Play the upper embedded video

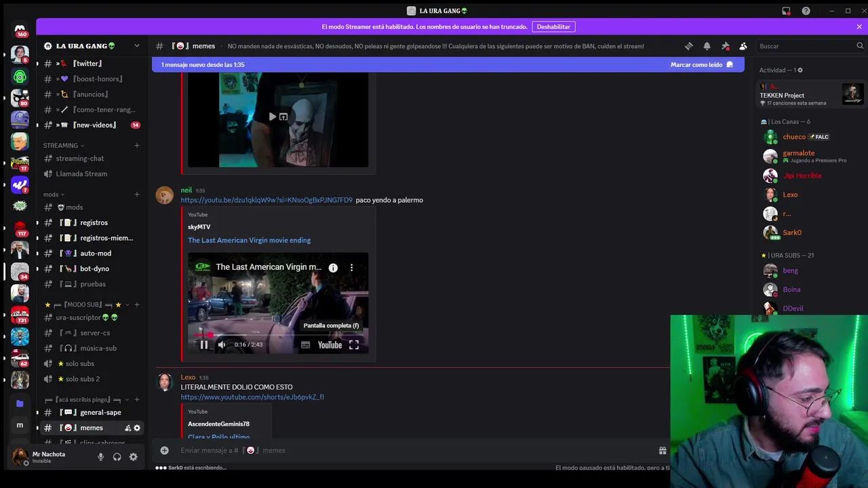click(272, 117)
